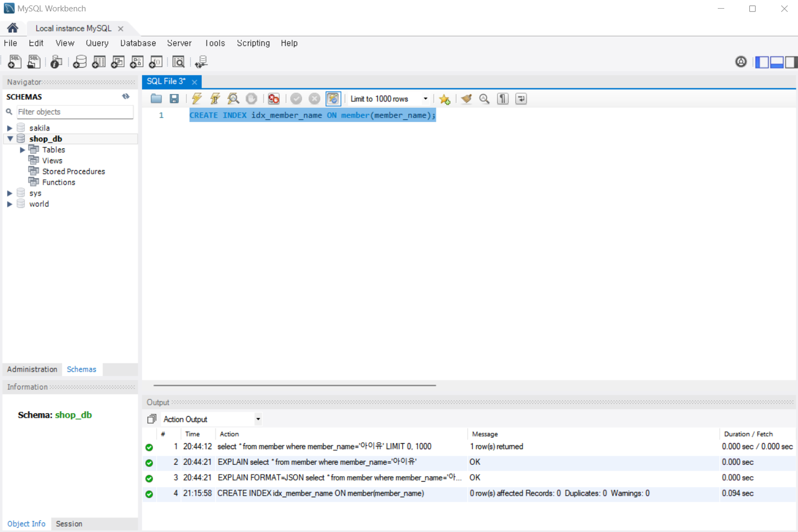The width and height of the screenshot is (798, 532).
Task: Open the Scripting menu
Action: coord(253,43)
